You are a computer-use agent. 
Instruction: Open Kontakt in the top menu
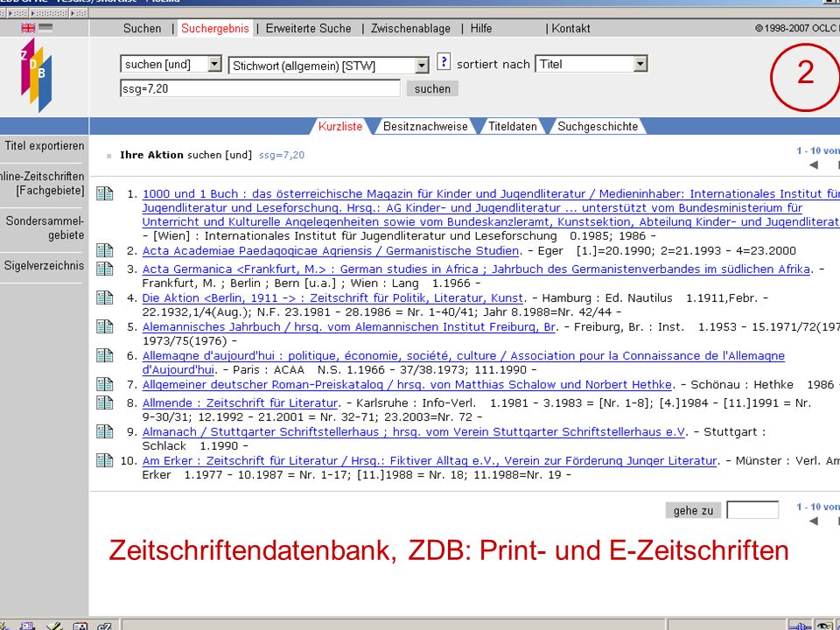coord(571,28)
